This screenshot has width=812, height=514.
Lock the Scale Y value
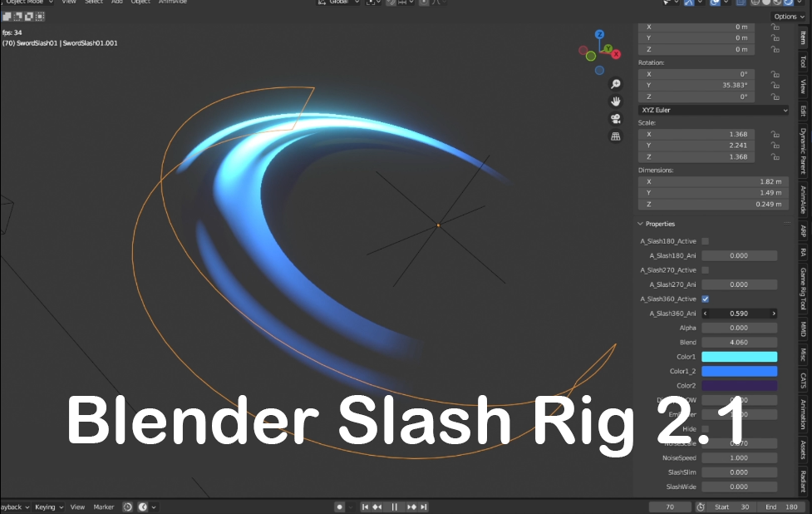(775, 146)
